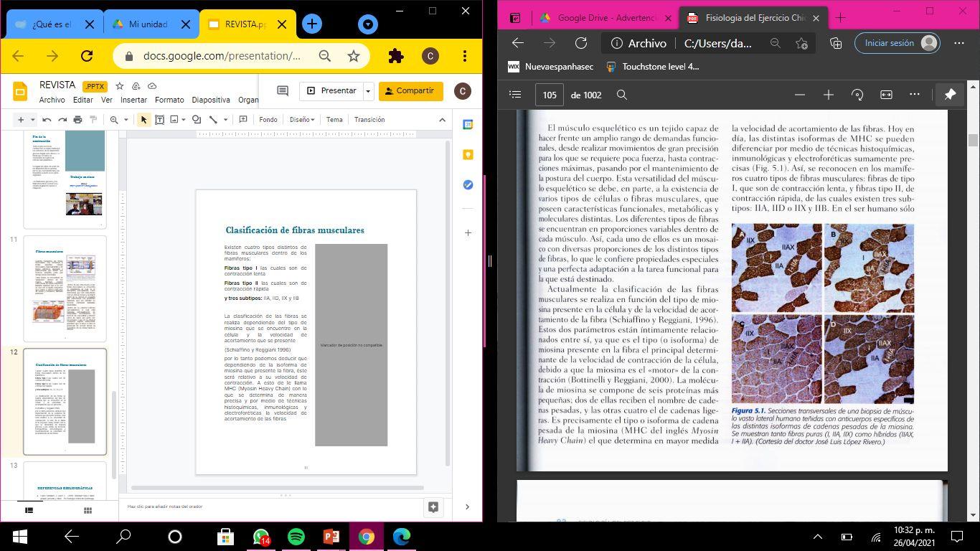Add a comment with the toolbar comment icon

(243, 120)
